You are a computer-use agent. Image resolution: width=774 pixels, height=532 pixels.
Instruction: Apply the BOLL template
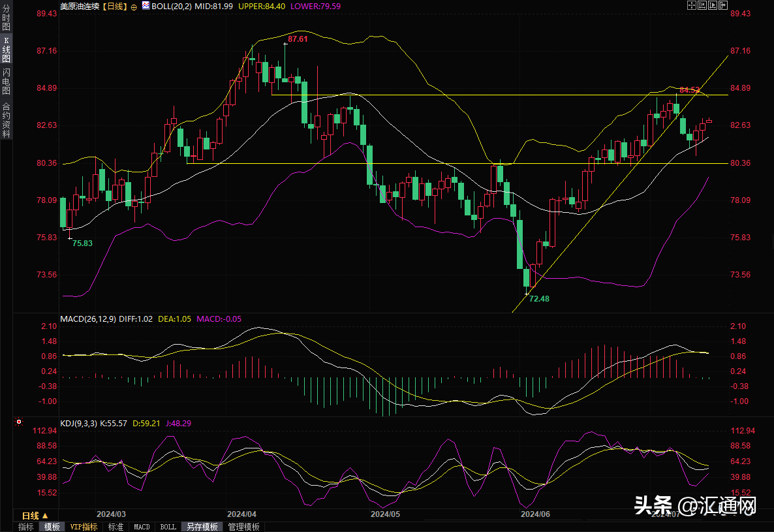(x=168, y=527)
